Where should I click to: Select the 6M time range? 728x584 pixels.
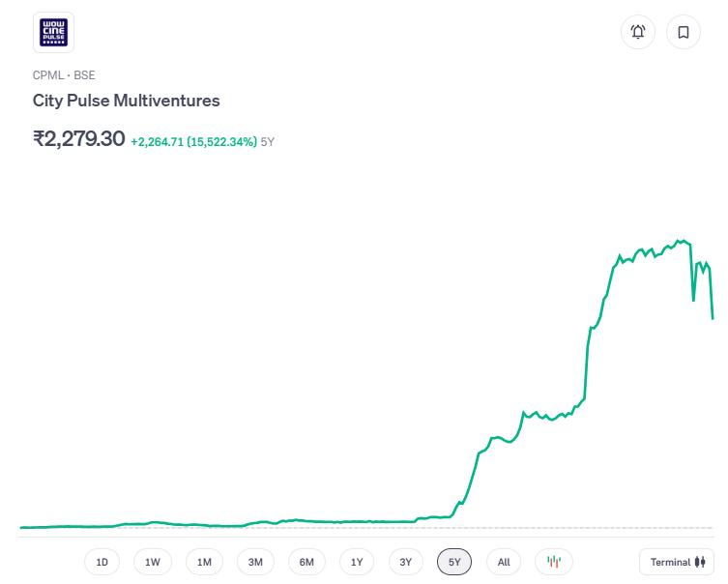[x=306, y=562]
